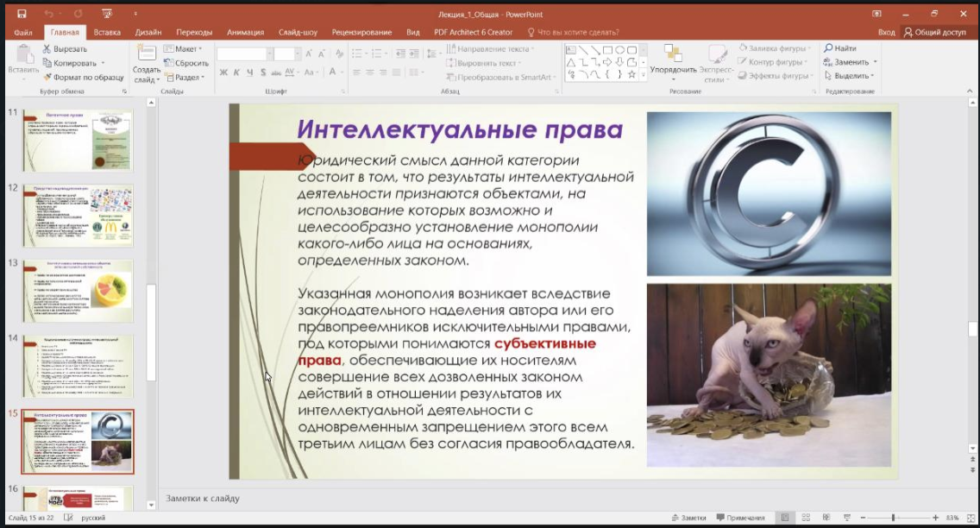Toggle strikethrough abc formatting
The height and width of the screenshot is (528, 980).
click(276, 72)
